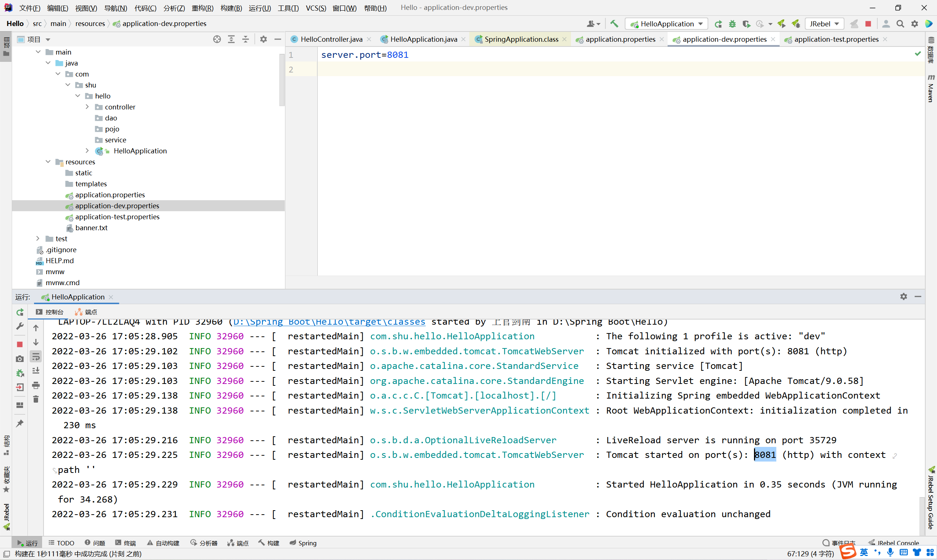Open the 构建(B) menu
Screen dimensions: 937x560
[231, 8]
